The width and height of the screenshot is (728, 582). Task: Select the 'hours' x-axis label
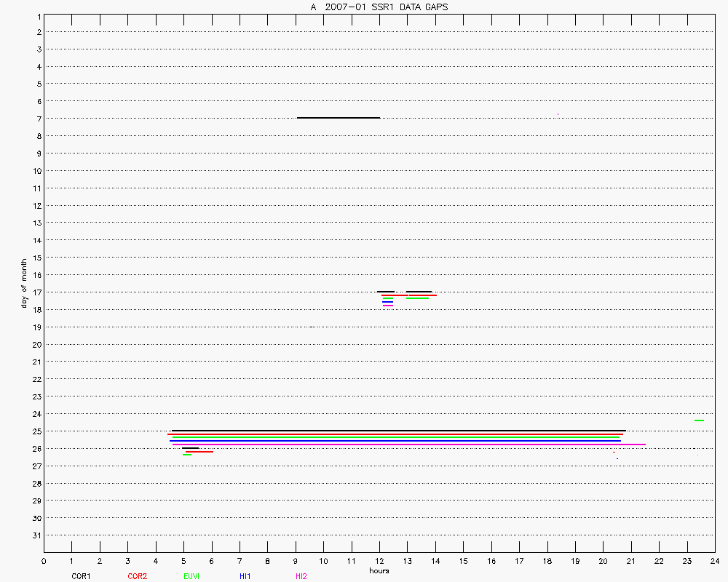click(x=379, y=571)
